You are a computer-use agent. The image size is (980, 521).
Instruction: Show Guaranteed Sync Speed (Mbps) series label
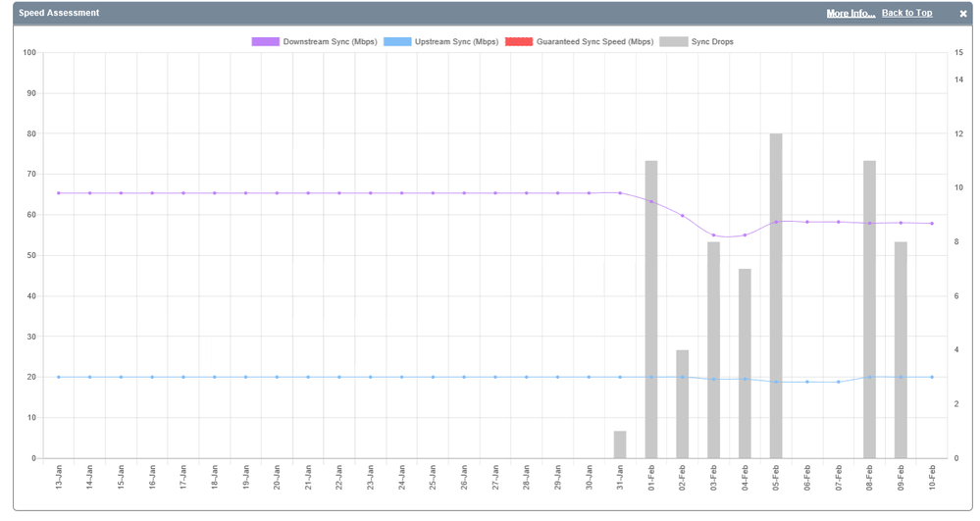tap(594, 42)
